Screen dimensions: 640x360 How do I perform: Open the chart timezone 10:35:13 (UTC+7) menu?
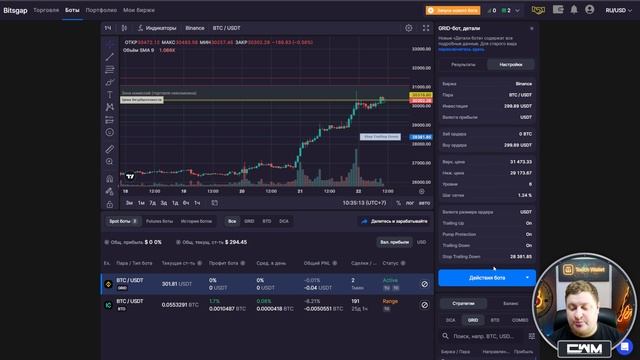364,203
